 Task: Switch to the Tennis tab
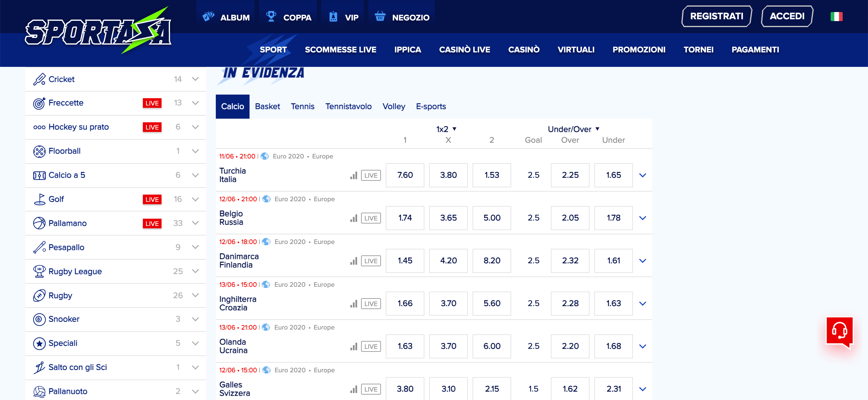pos(302,106)
